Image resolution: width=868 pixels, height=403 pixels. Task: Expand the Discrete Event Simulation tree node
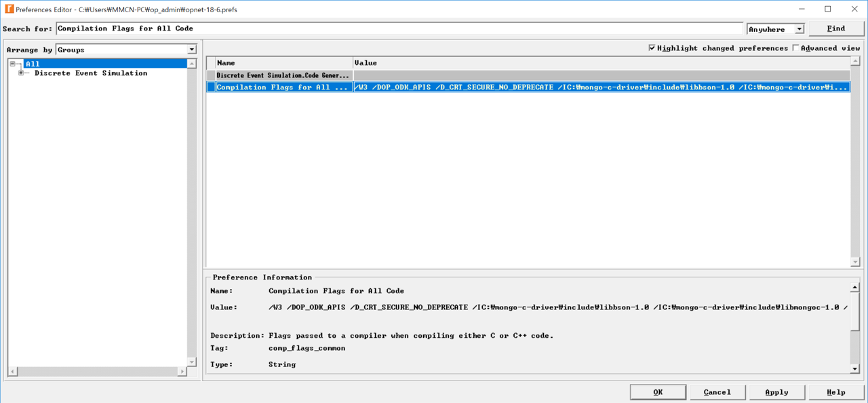[21, 73]
